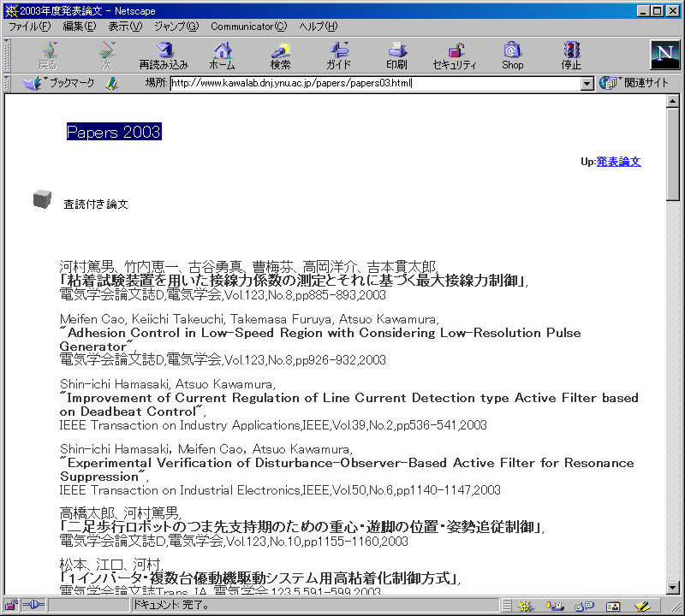Click author line Shin-ichi Hamasaki, Atsuo Kawamura
The width and height of the screenshot is (685, 616).
(167, 384)
